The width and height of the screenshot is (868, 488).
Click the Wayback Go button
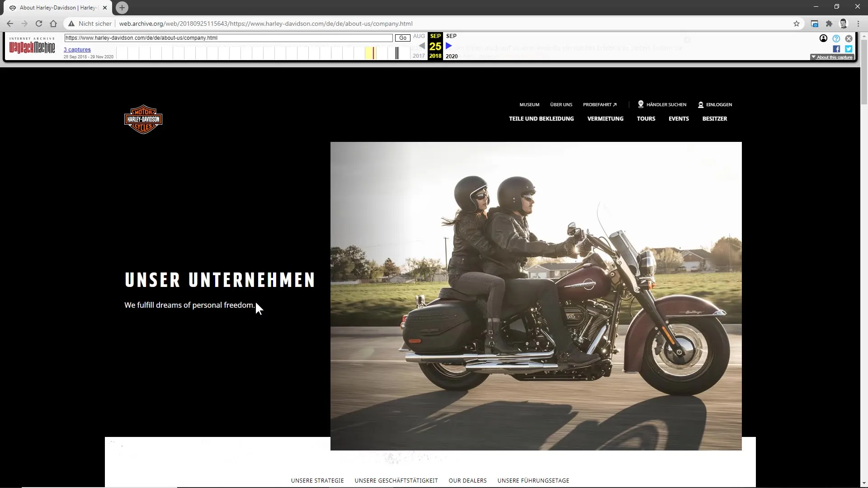coord(402,38)
